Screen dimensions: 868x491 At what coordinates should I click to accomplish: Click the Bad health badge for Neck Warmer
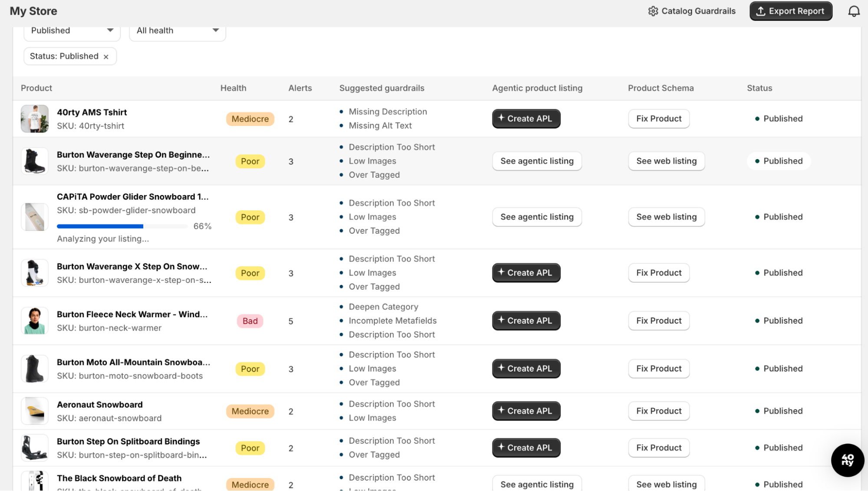point(250,321)
